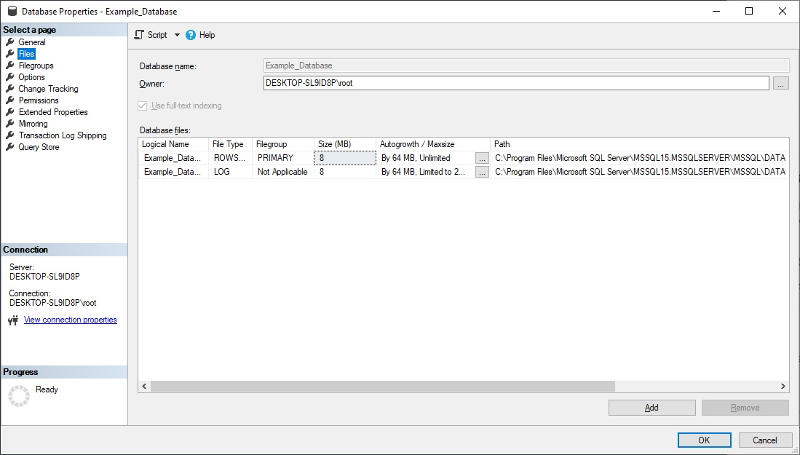Click the Path column header

pos(640,144)
